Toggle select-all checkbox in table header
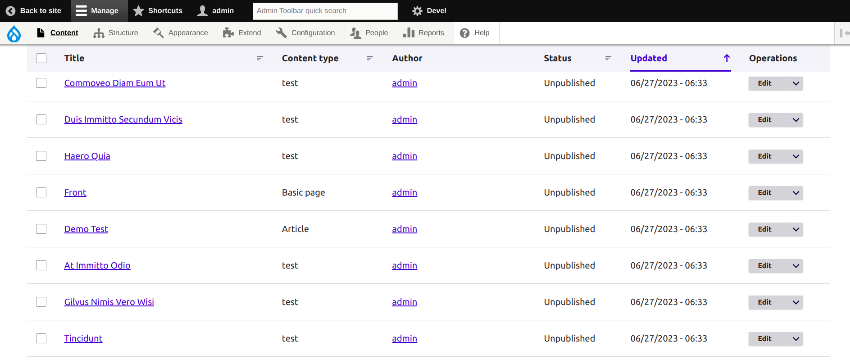Screen dimensions: 850x360 point(41,58)
